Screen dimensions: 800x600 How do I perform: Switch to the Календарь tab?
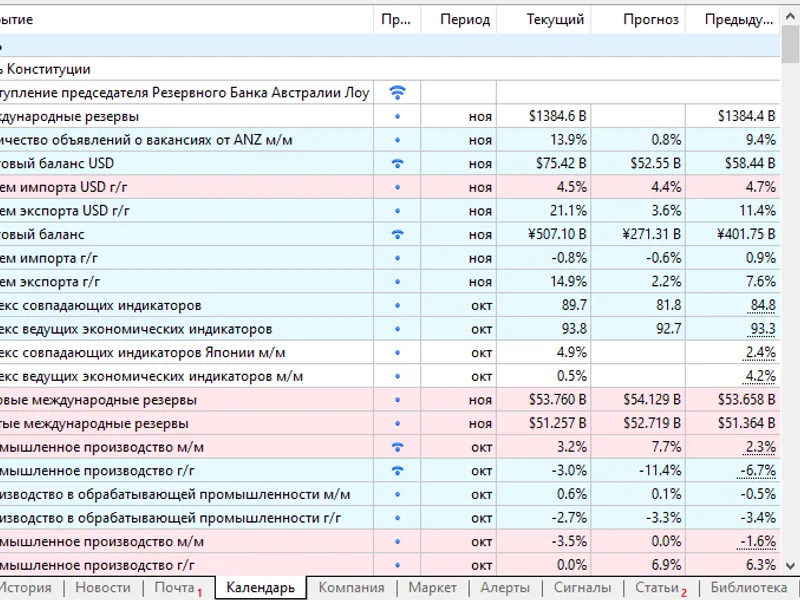[261, 588]
